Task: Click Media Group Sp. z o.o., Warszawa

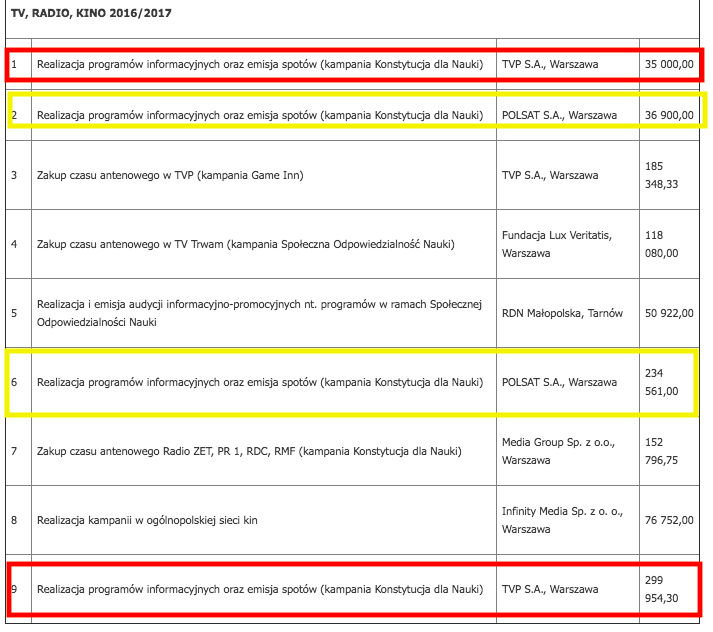Action: [x=558, y=451]
